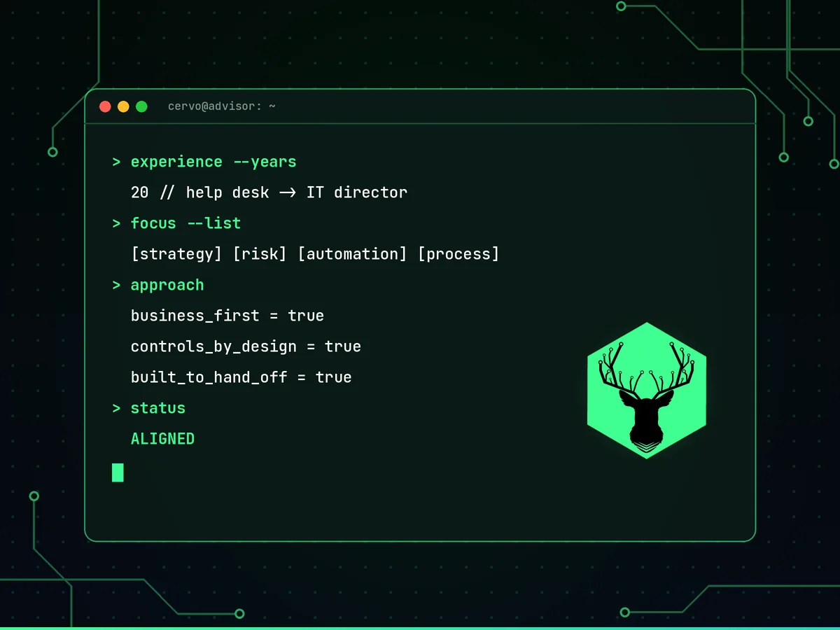Click the command 'experience --years'
The image size is (840, 630).
click(213, 162)
